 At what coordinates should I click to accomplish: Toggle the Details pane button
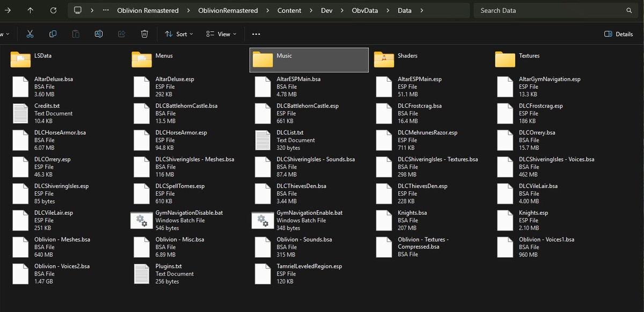(x=619, y=34)
